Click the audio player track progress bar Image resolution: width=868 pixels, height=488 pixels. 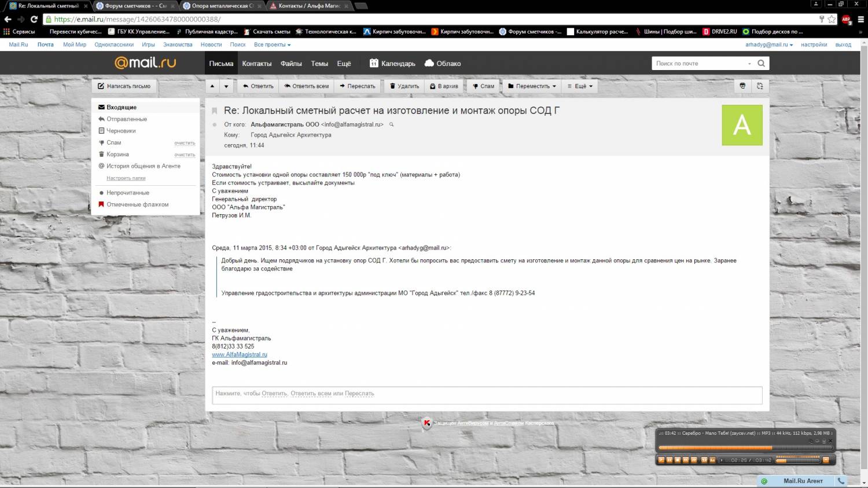pyautogui.click(x=745, y=447)
